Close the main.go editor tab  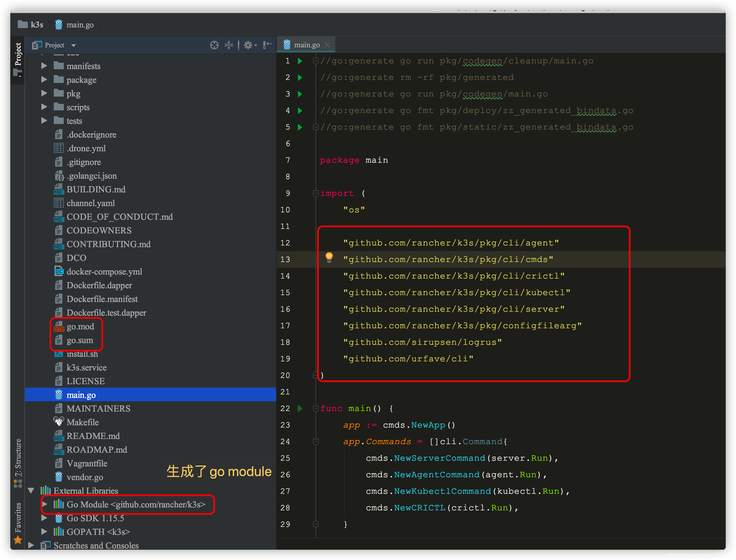[x=327, y=45]
